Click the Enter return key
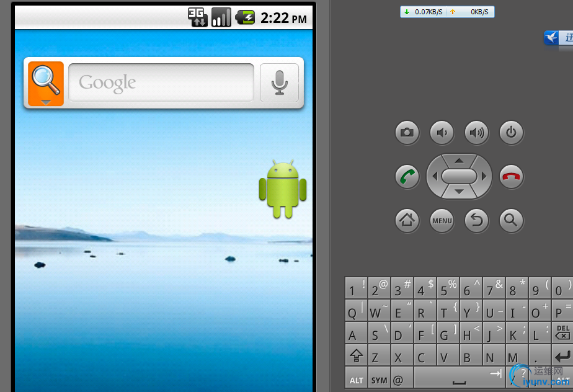 click(x=563, y=355)
